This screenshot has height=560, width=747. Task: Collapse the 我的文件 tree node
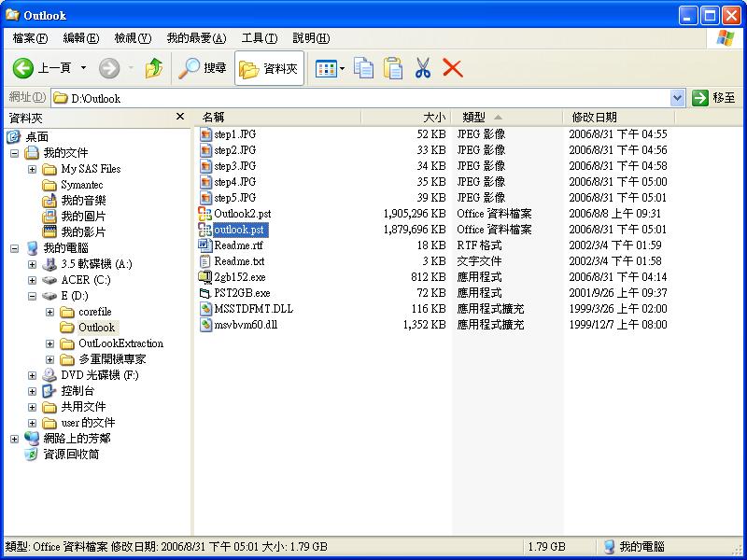tap(14, 153)
